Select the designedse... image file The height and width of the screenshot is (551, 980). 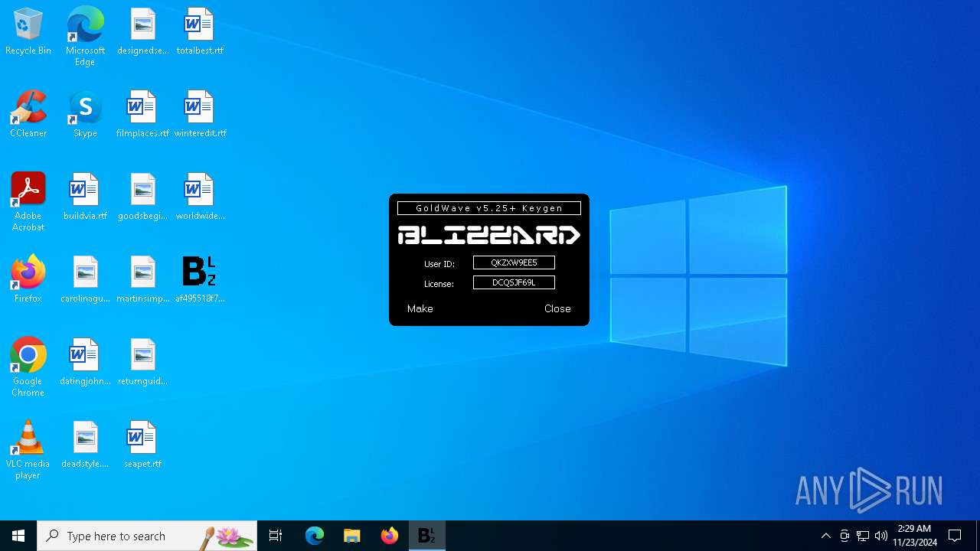tap(143, 32)
